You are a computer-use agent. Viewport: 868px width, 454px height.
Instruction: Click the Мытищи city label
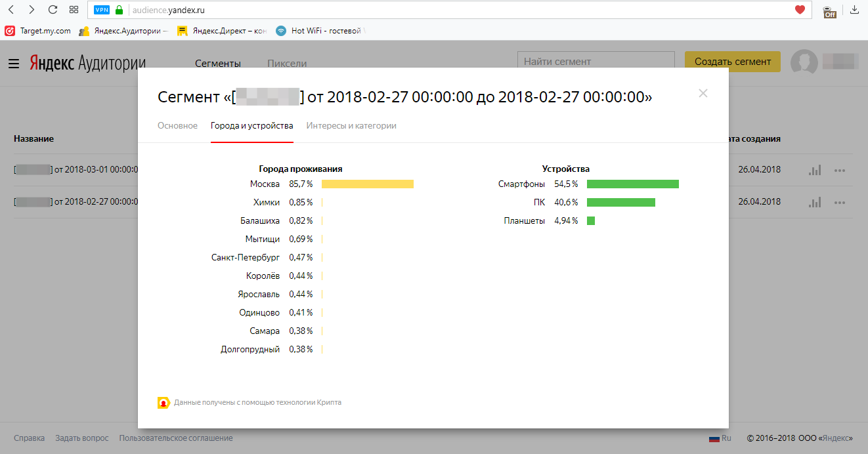(263, 239)
